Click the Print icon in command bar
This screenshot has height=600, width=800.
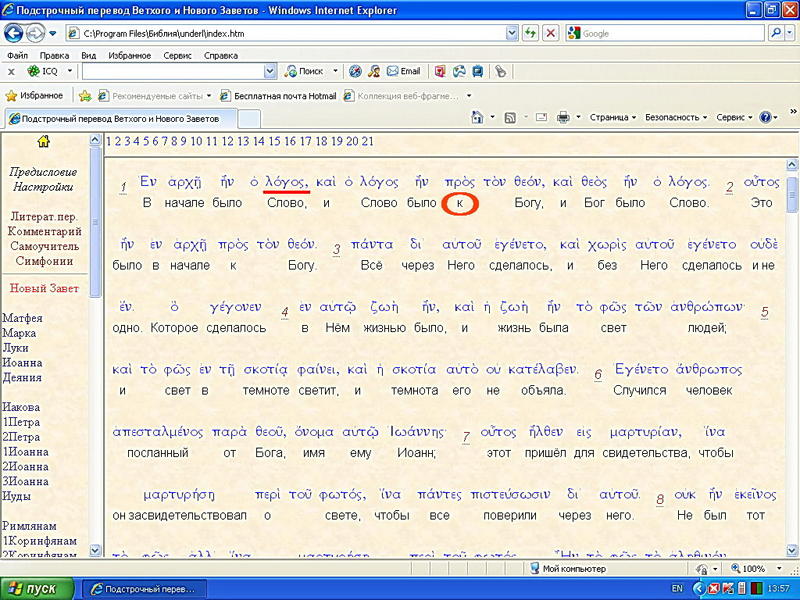[x=563, y=117]
